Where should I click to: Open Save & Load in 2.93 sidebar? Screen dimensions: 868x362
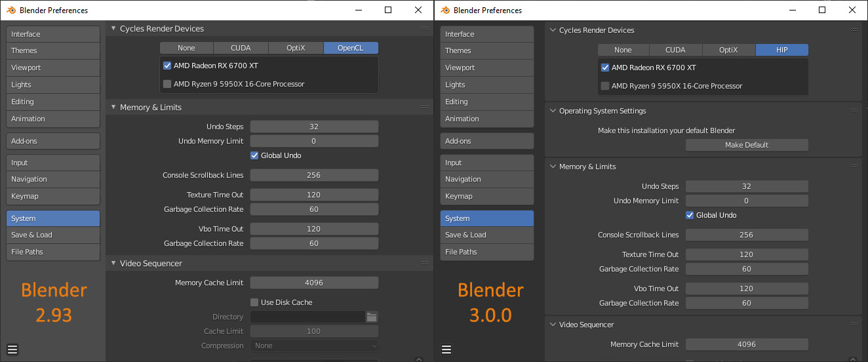tap(53, 235)
